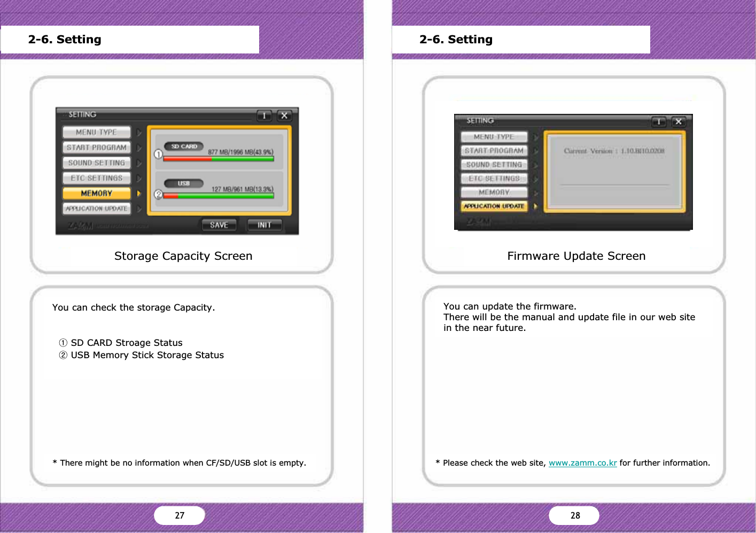Click the SD CARD usage progress bar

click(217, 159)
